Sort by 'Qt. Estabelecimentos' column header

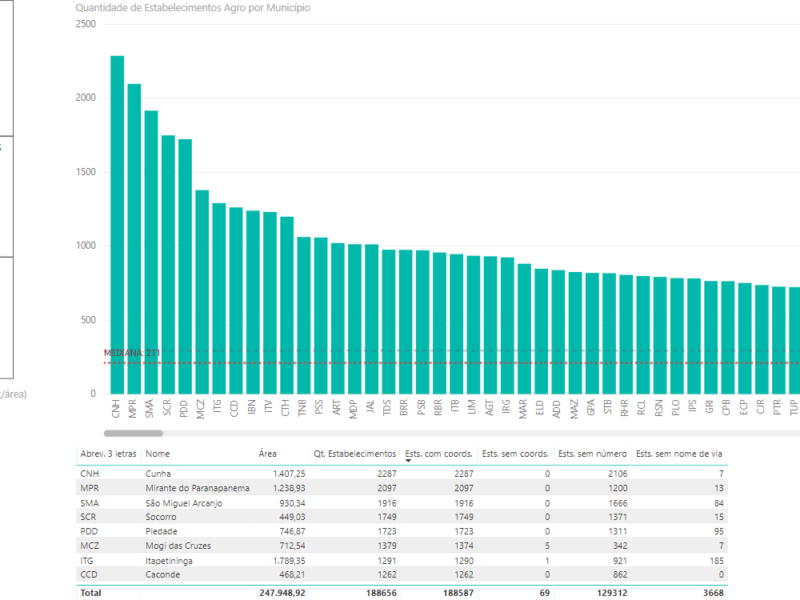pyautogui.click(x=355, y=454)
